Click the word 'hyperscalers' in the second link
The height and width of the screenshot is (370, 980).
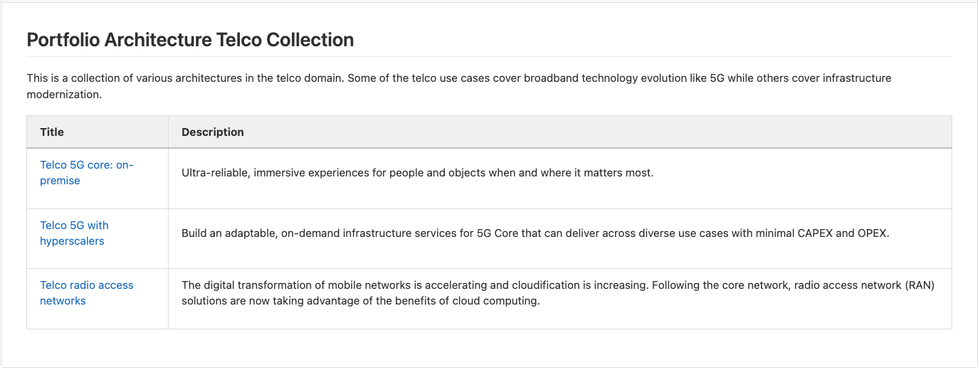tap(72, 241)
